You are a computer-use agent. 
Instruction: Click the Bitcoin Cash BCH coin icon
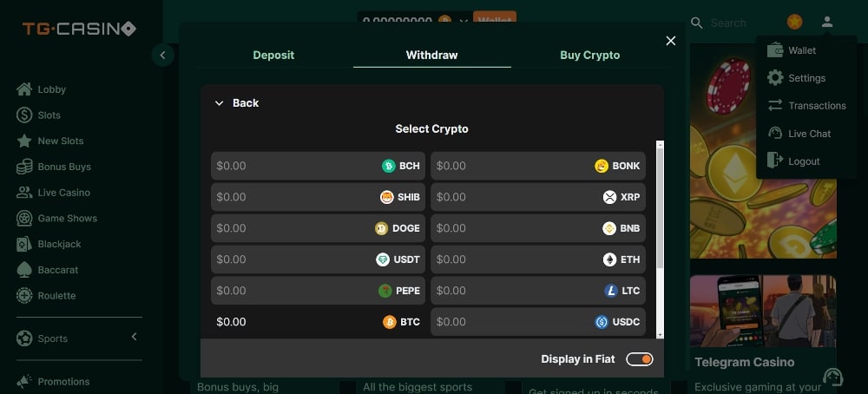389,166
